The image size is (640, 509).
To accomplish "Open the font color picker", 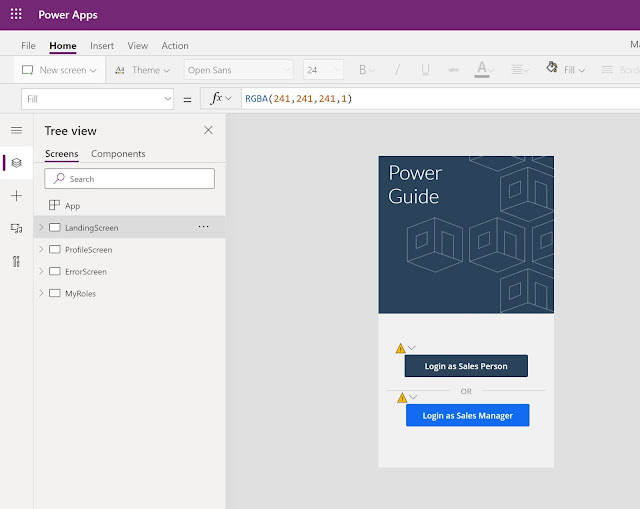I will click(484, 70).
